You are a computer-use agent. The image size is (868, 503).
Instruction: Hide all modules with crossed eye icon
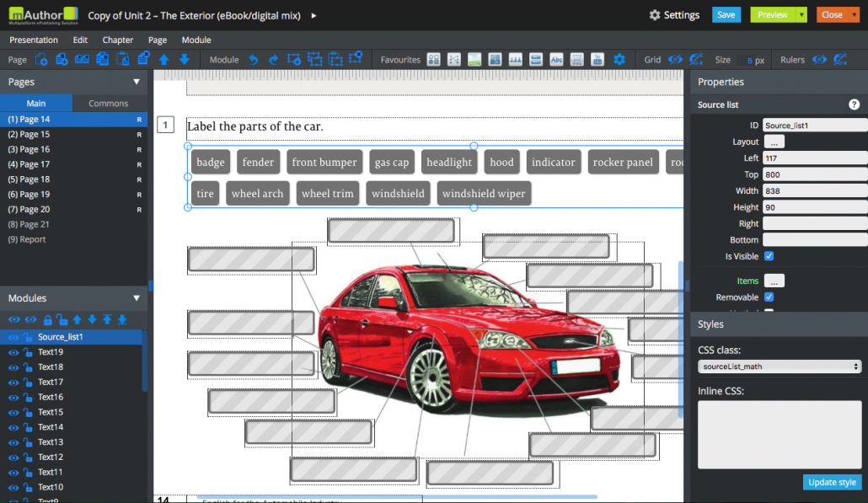click(x=31, y=319)
